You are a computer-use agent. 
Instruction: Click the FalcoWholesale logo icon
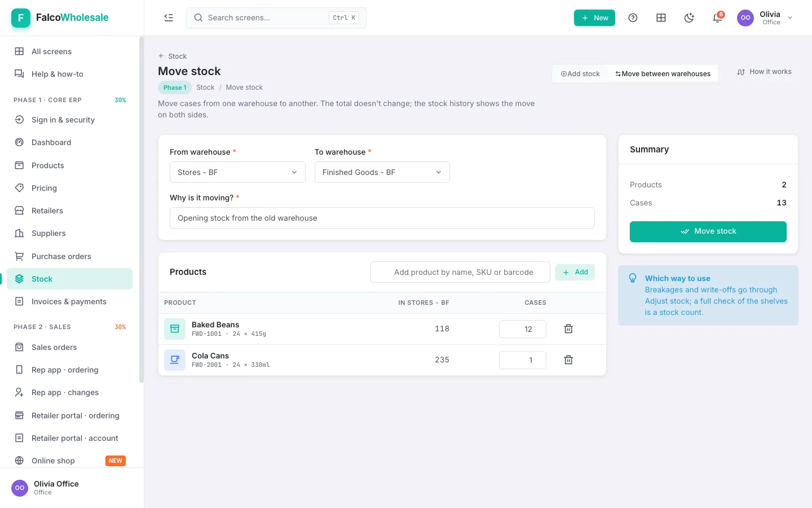pyautogui.click(x=21, y=17)
